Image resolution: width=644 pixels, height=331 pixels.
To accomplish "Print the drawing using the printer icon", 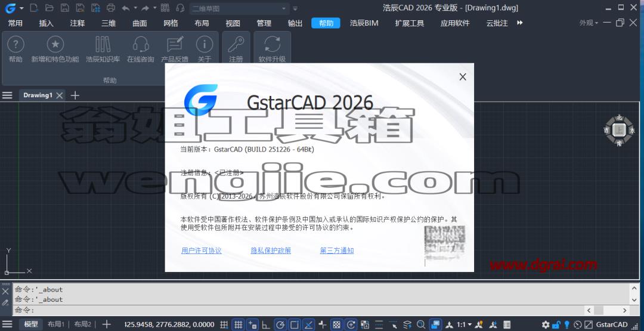I will (x=111, y=8).
